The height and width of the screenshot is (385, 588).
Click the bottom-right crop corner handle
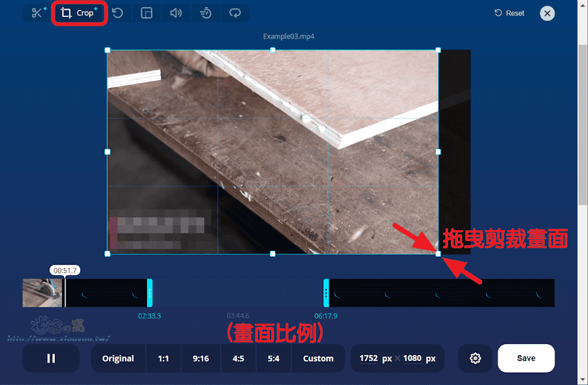438,254
